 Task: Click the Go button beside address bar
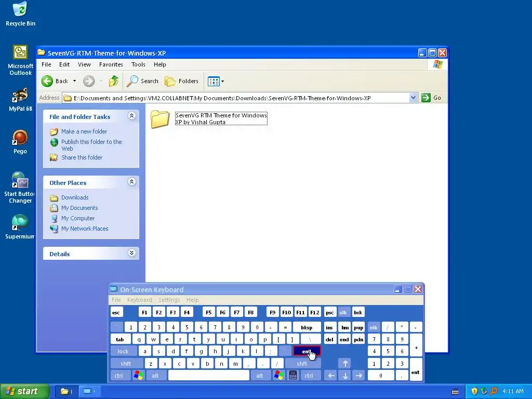[431, 98]
